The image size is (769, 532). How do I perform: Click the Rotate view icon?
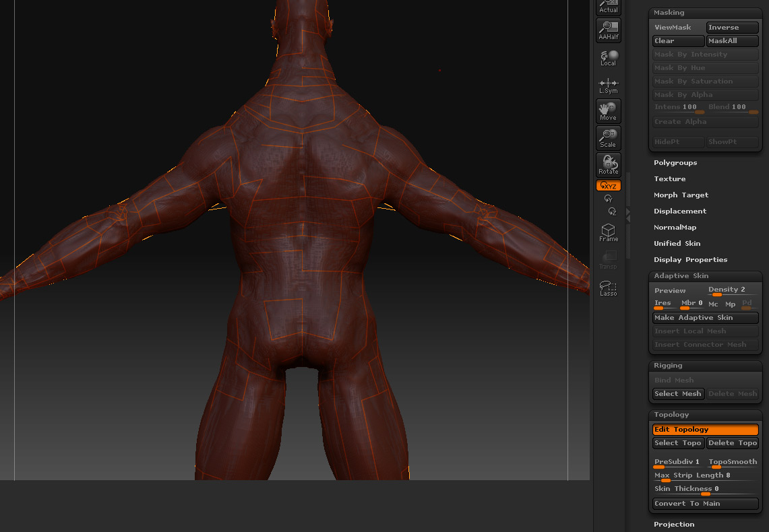(x=609, y=164)
